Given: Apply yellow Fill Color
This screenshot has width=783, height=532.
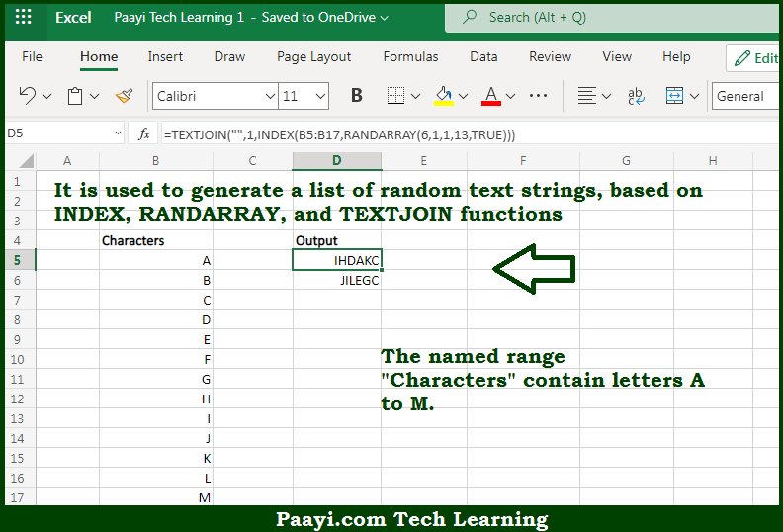Looking at the screenshot, I should 444,95.
